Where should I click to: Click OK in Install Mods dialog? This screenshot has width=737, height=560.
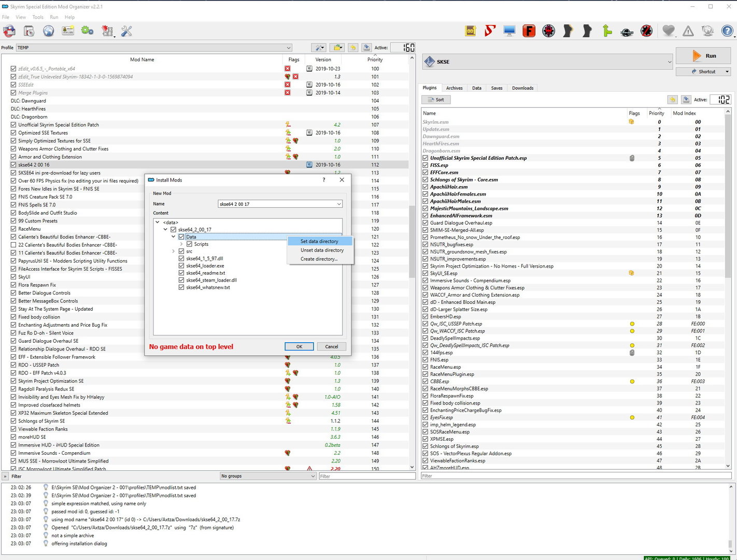[x=299, y=346]
